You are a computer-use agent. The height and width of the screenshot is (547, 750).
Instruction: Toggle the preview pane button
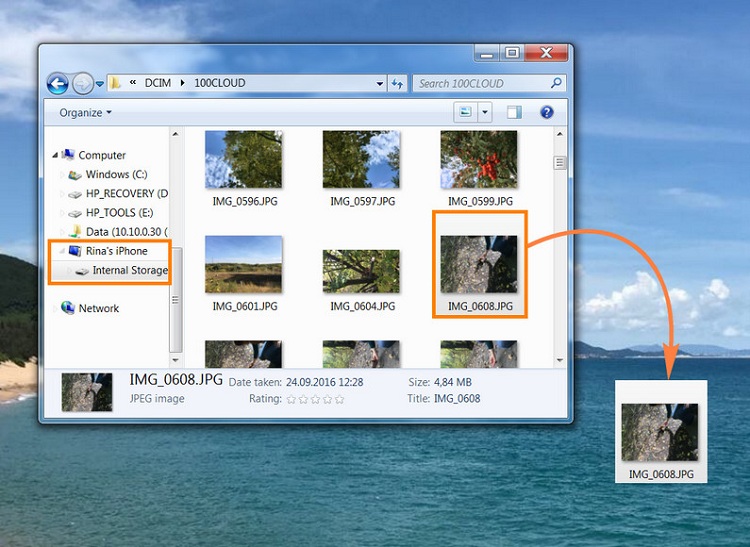(514, 113)
